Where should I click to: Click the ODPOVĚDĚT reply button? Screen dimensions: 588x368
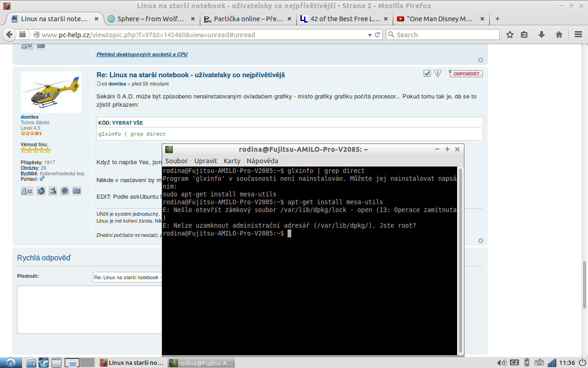tap(466, 74)
